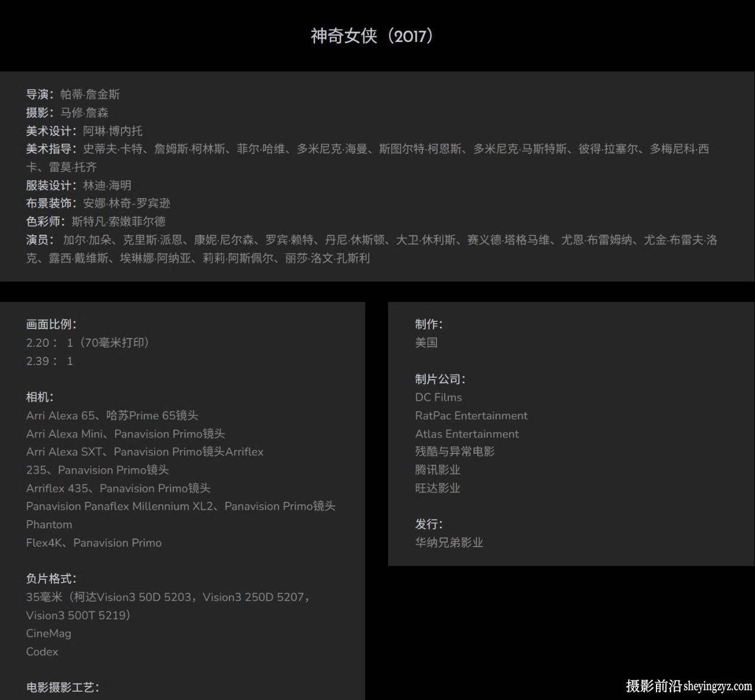The image size is (755, 700).
Task: Select art director 彼得·拉塞尔
Action: point(609,149)
